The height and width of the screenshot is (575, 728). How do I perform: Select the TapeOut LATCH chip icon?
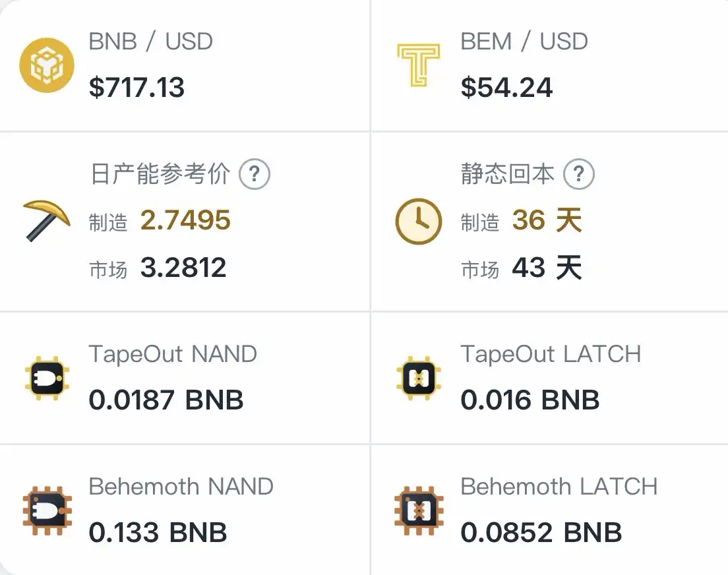pos(418,378)
